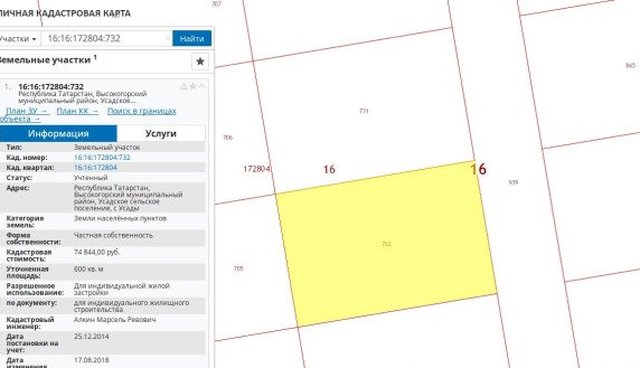The height and width of the screenshot is (368, 640).
Task: Click the status value Учтенный
Action: click(91, 178)
